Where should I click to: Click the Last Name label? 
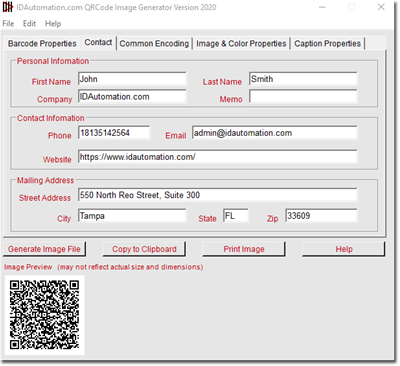point(222,82)
